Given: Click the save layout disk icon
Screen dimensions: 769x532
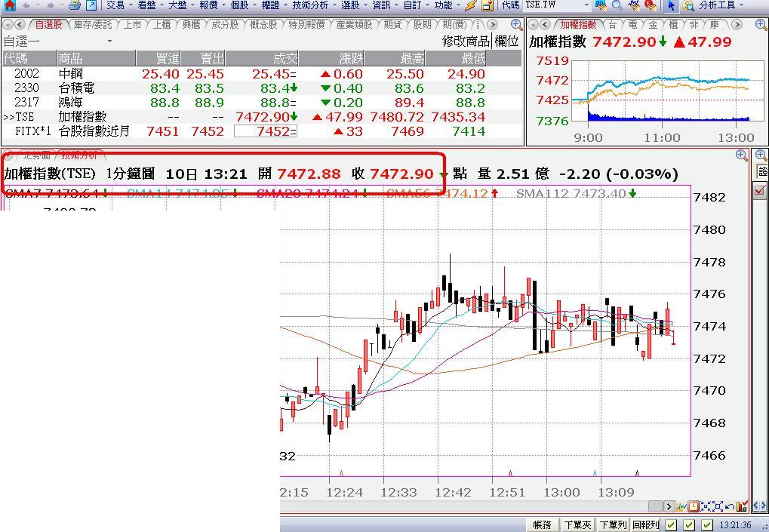Looking at the screenshot, I should 487,5.
